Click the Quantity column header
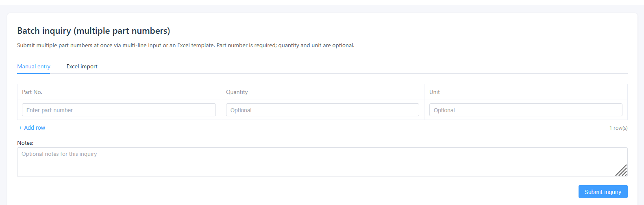Screen dimensions: 644x205 pos(237,92)
